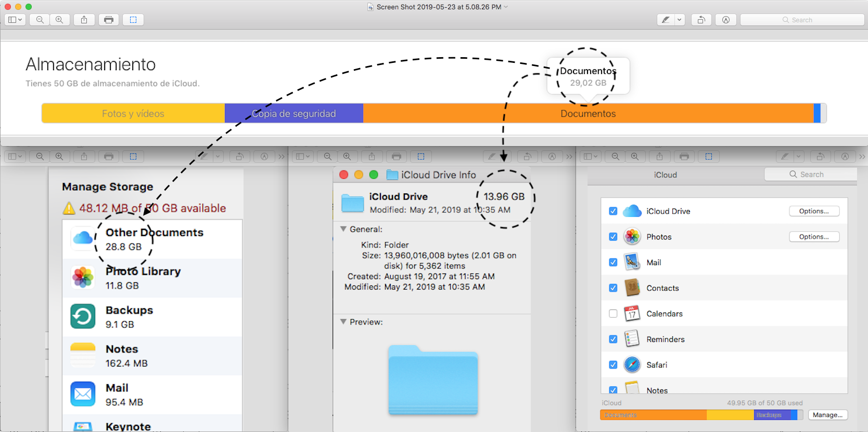Zoom in on the Manage Storage window toolbar
This screenshot has height=432, width=868.
point(59,156)
